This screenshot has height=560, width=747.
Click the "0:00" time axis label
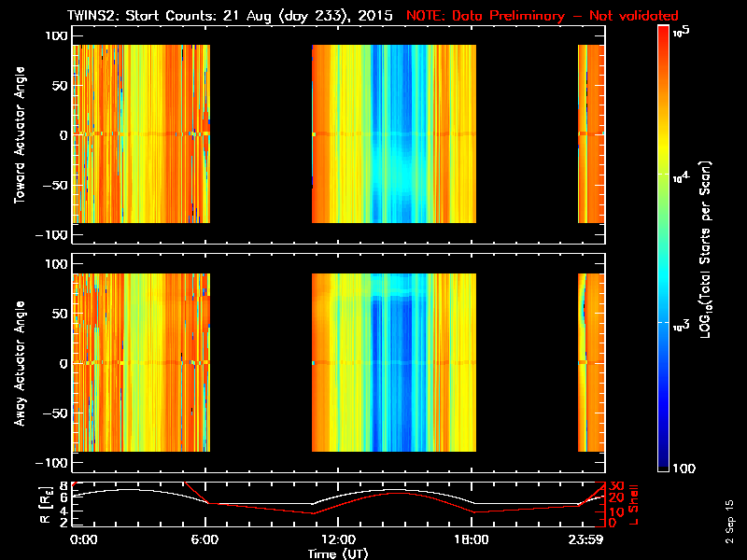84,540
